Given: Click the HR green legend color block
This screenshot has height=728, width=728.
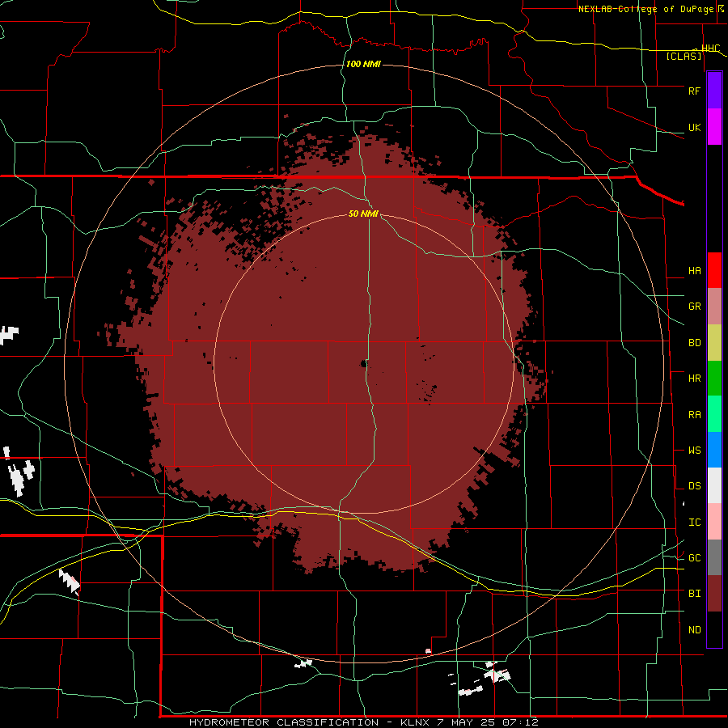Looking at the screenshot, I should [714, 379].
